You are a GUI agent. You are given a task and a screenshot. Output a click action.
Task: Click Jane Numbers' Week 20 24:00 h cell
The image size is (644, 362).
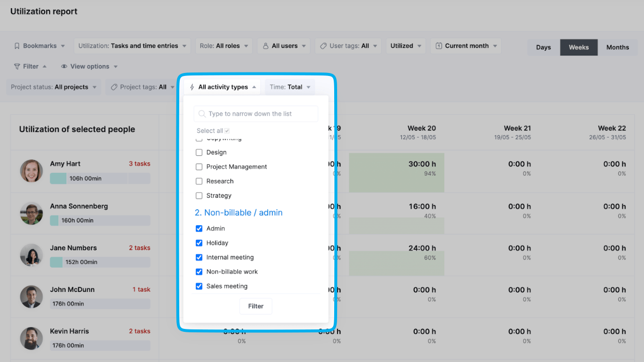[x=397, y=255]
